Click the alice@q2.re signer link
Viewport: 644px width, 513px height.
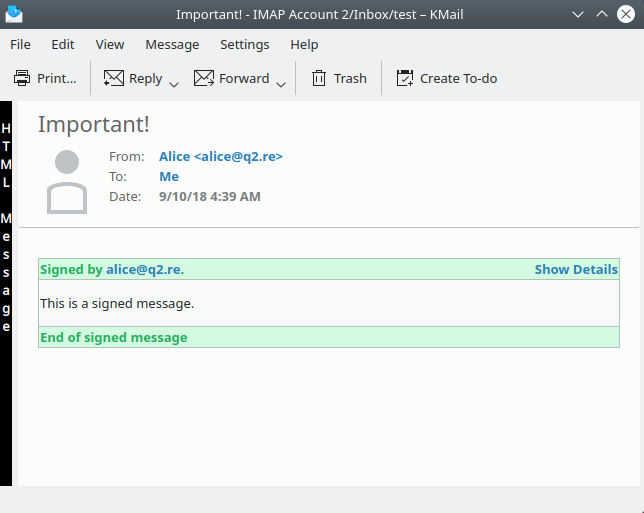[x=144, y=269]
